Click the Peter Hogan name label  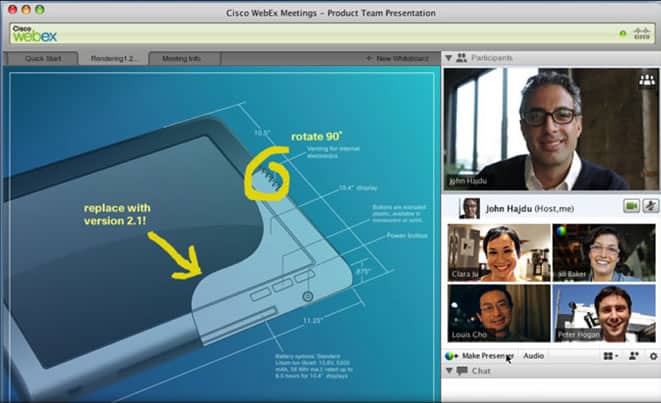pos(578,335)
